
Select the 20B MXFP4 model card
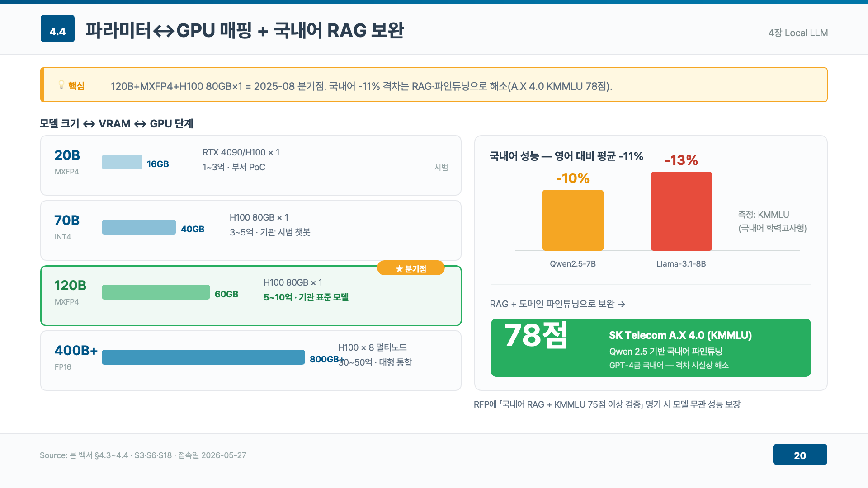[251, 165]
